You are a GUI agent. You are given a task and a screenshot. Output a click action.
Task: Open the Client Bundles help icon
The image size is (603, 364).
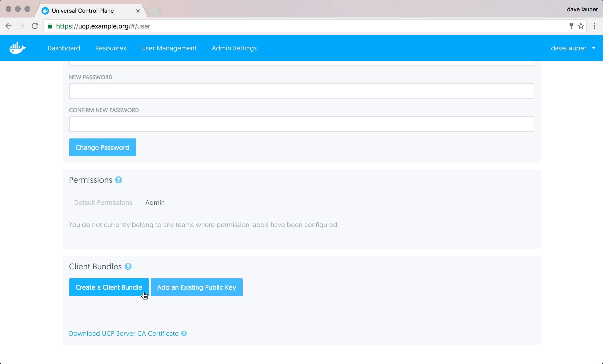click(128, 266)
